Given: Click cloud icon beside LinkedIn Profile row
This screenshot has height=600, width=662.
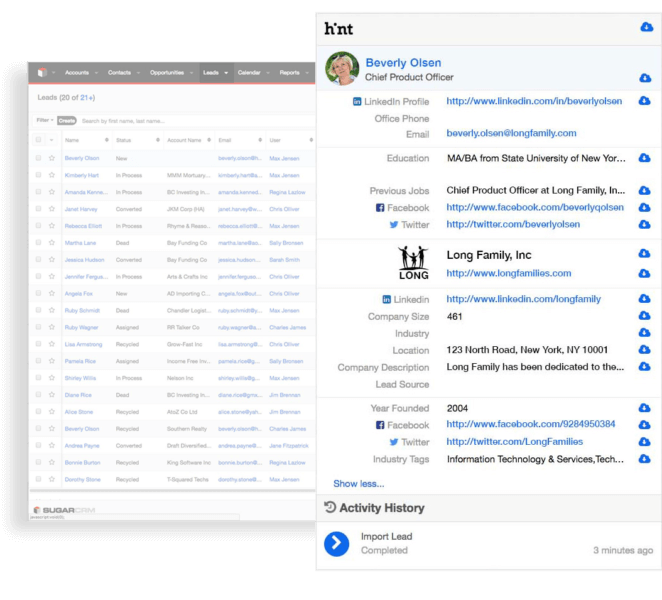Looking at the screenshot, I should click(644, 101).
